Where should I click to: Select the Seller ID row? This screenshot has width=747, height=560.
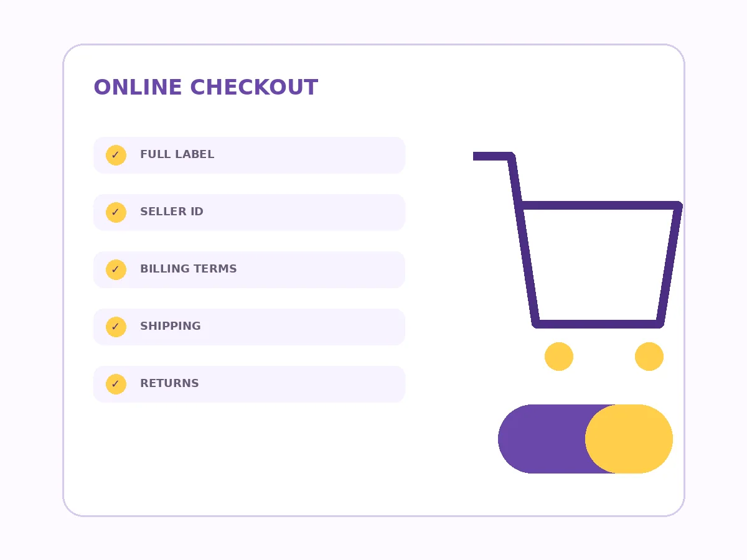pos(249,212)
